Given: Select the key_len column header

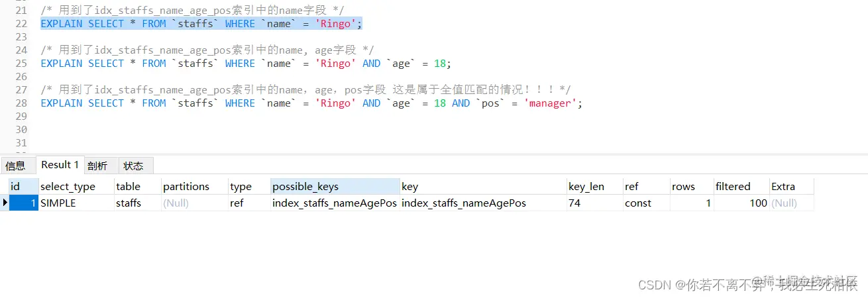Looking at the screenshot, I should [x=594, y=186].
